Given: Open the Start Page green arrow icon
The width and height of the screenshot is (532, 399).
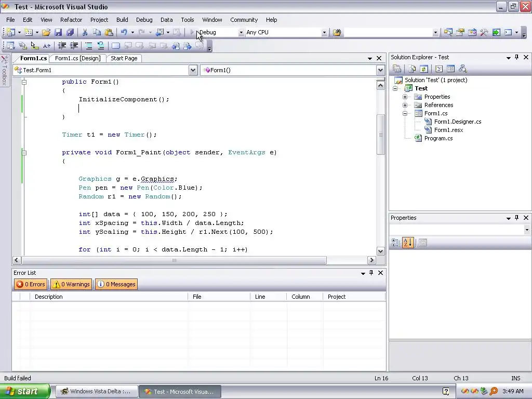Looking at the screenshot, I should coord(496,32).
